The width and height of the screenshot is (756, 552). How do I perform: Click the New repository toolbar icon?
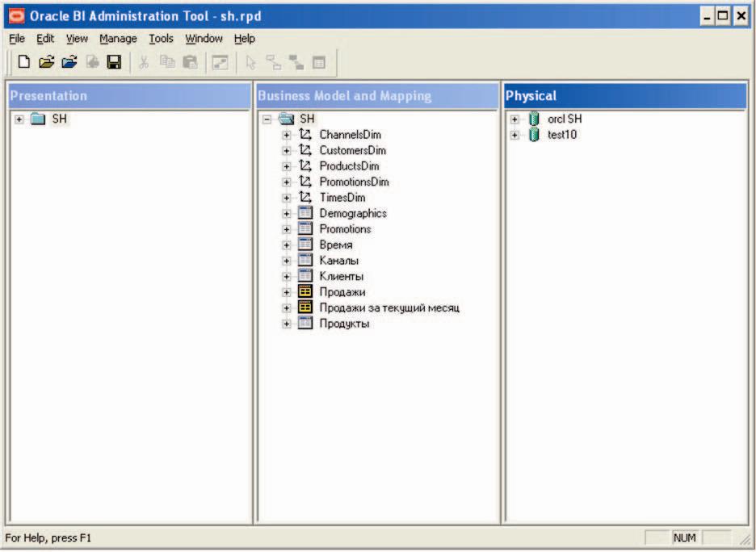[x=23, y=61]
